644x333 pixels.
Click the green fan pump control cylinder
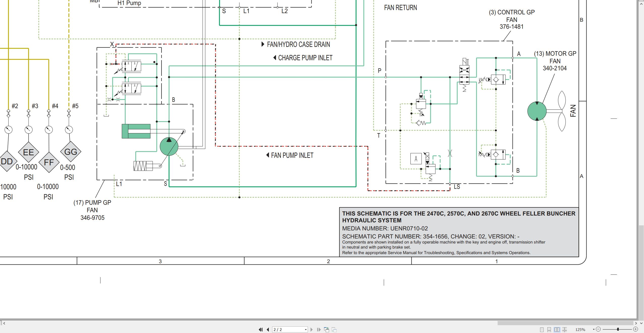click(136, 131)
